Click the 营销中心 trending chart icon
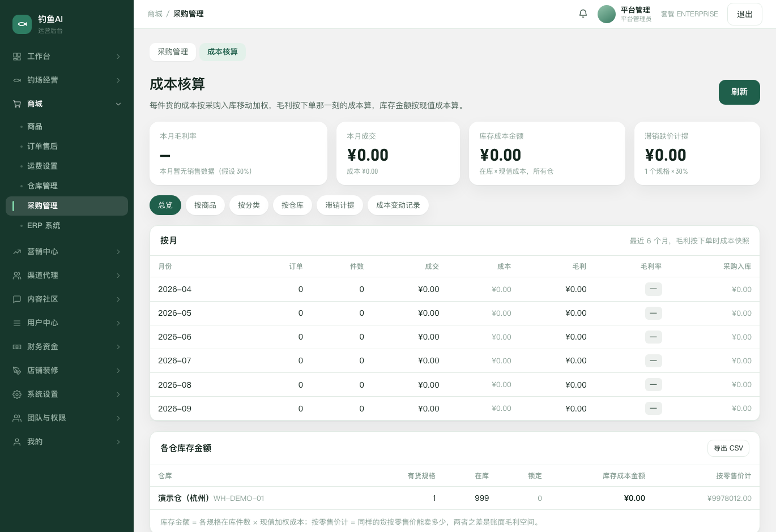 point(17,252)
